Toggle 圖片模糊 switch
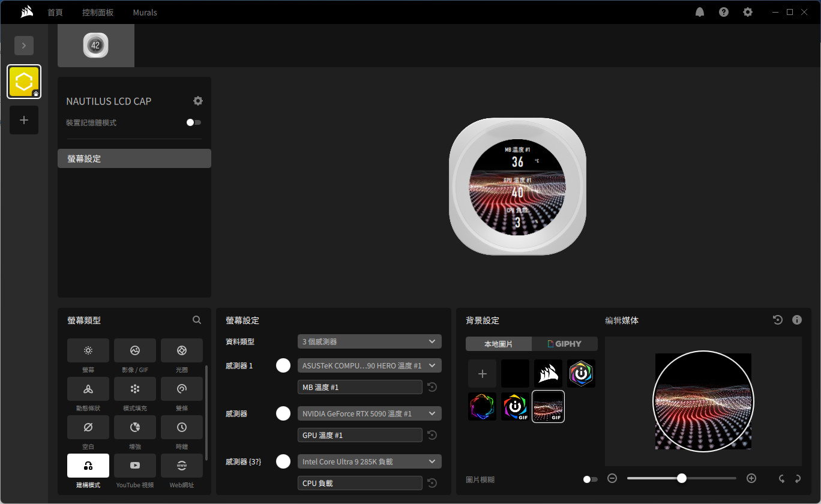This screenshot has height=504, width=821. click(x=591, y=479)
